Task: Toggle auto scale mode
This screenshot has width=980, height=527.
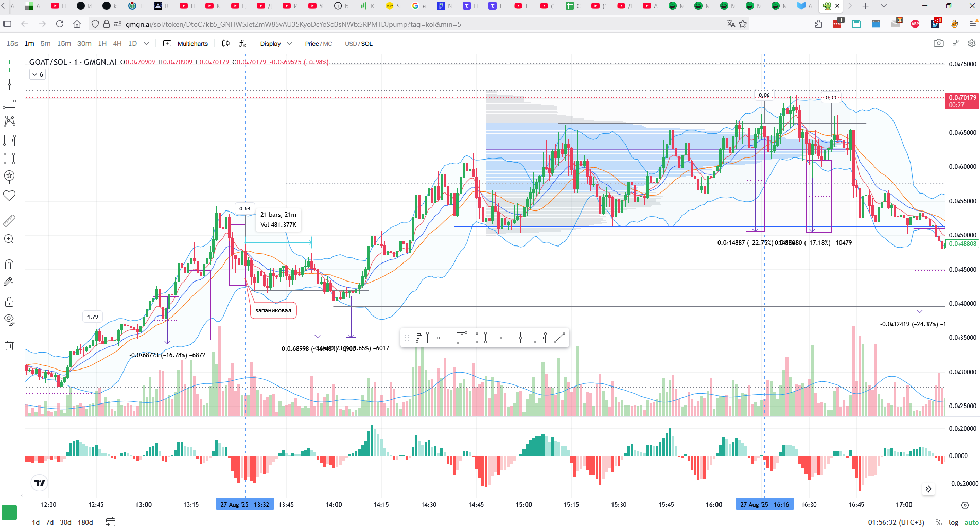Action: pos(971,522)
